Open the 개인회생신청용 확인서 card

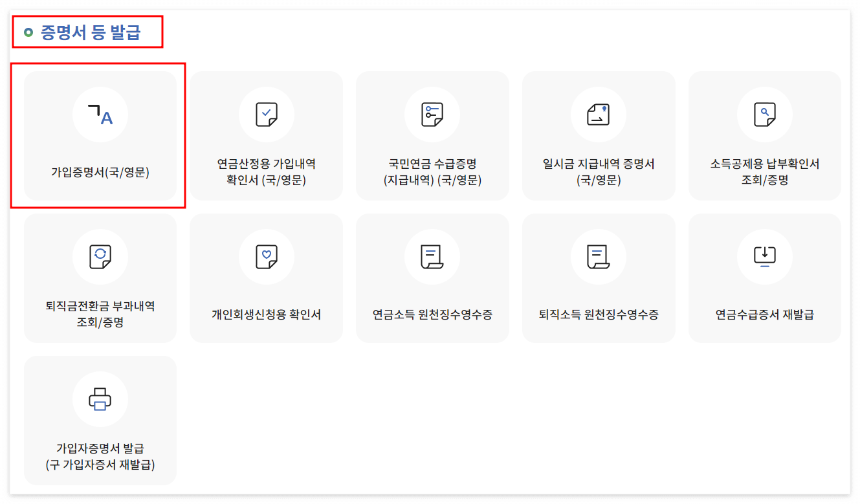(x=266, y=278)
